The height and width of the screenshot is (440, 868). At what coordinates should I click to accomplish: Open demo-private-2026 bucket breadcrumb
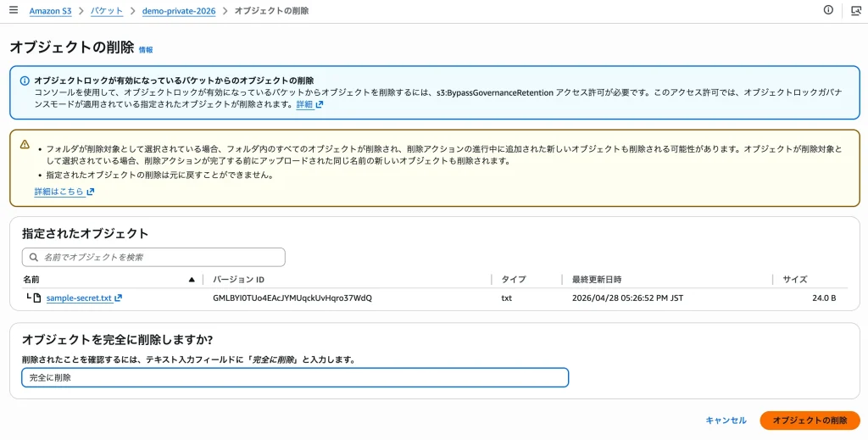179,11
